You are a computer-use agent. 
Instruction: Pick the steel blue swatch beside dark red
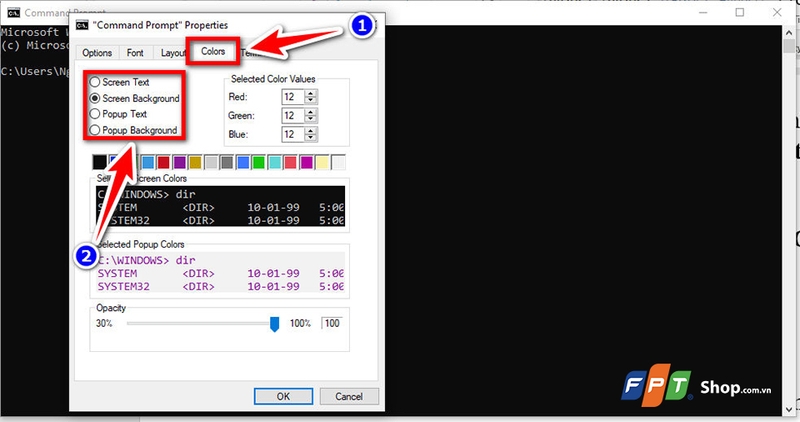(147, 163)
